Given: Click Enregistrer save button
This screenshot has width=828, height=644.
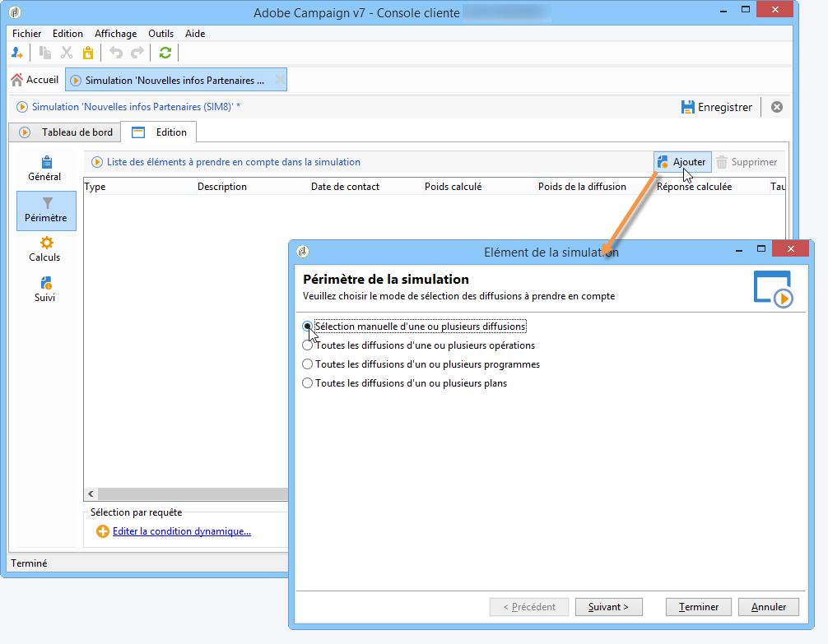Looking at the screenshot, I should (x=717, y=107).
